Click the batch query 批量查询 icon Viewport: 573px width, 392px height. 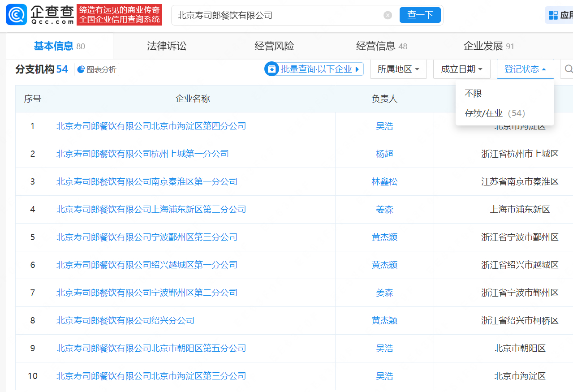point(271,69)
